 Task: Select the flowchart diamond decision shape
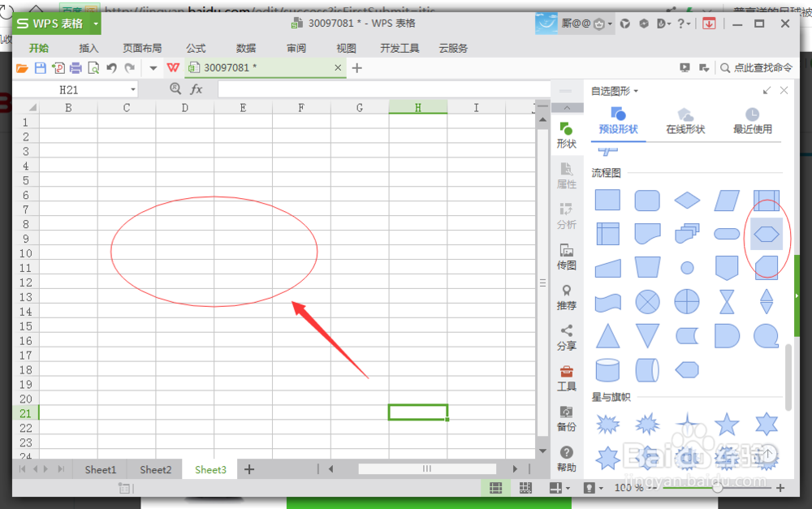coord(687,201)
